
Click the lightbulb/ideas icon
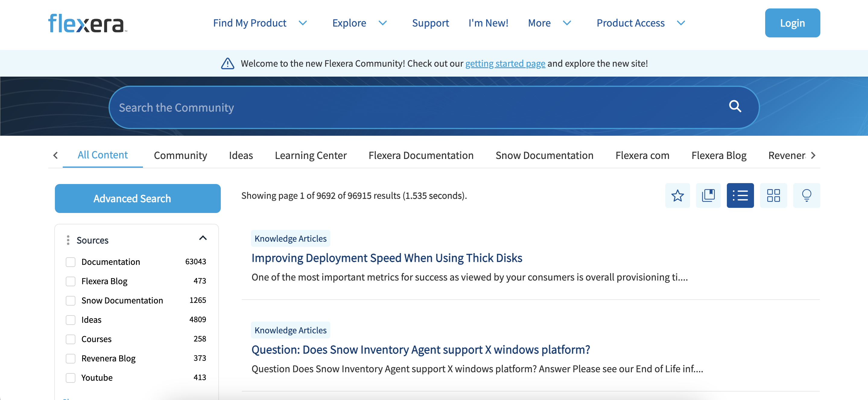[x=806, y=195]
